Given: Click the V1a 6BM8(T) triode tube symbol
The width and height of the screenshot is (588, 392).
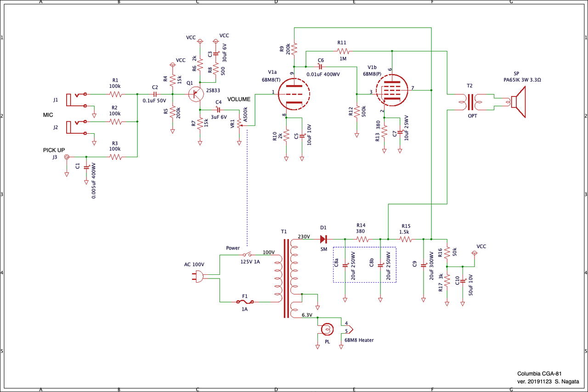Looking at the screenshot, I should pos(294,94).
